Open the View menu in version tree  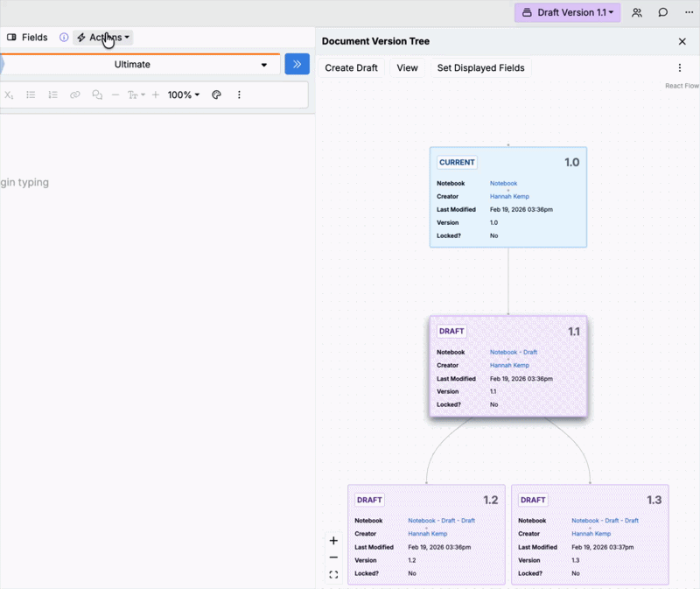tap(407, 68)
